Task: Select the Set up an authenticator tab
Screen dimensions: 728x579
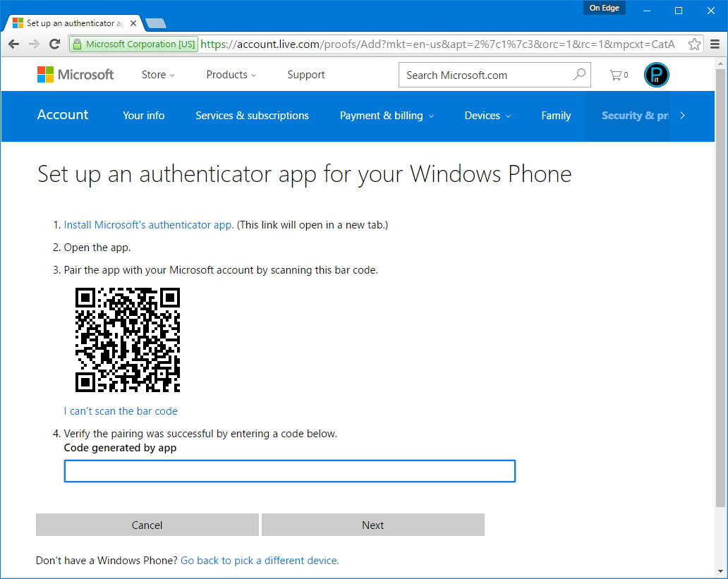Action: pos(74,23)
